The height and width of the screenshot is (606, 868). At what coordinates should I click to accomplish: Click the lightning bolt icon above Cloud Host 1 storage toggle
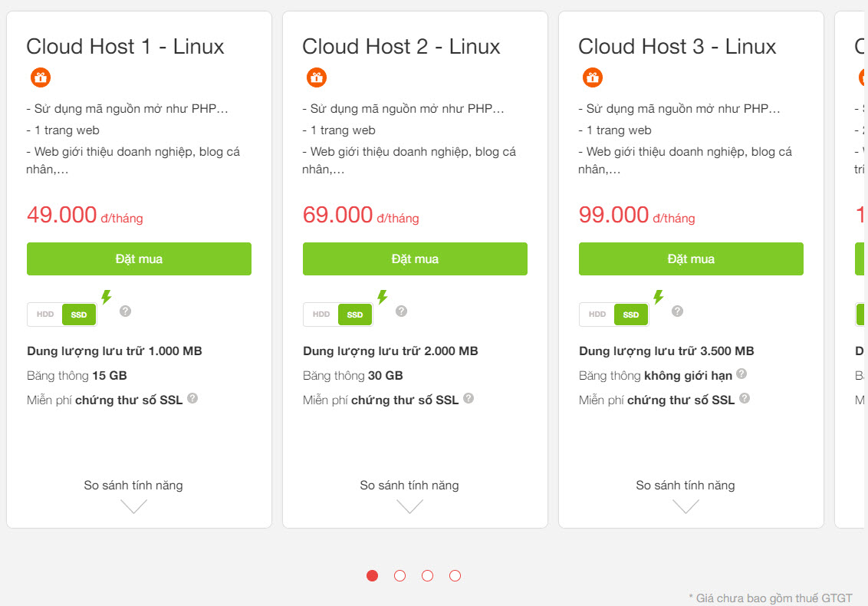pos(107,297)
